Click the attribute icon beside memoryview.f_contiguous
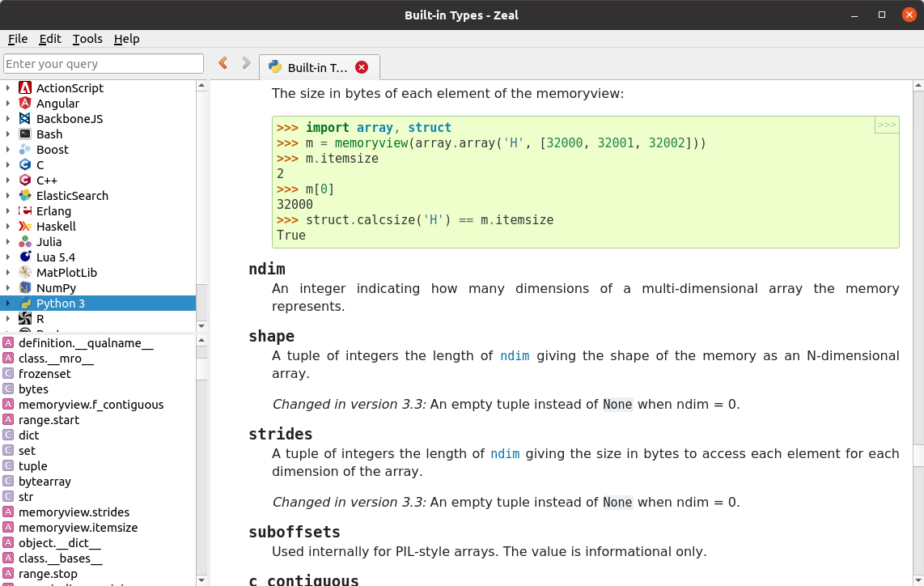Image resolution: width=924 pixels, height=586 pixels. [8, 404]
